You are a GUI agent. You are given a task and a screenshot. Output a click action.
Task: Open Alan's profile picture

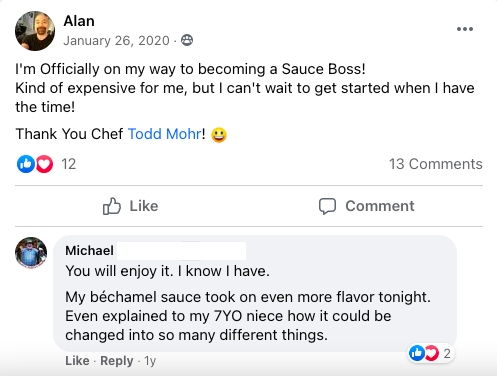(x=35, y=31)
